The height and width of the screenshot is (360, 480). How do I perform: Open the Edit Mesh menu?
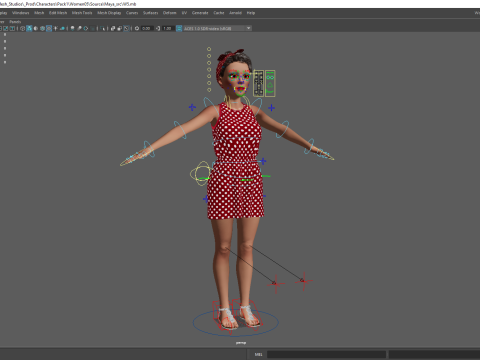click(x=58, y=13)
